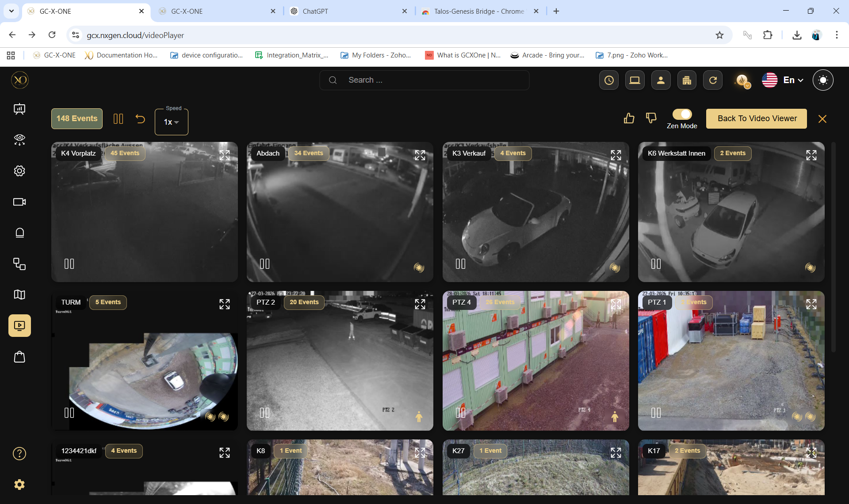Open Chrome's tab search dropdown arrow
The width and height of the screenshot is (849, 504).
(11, 11)
